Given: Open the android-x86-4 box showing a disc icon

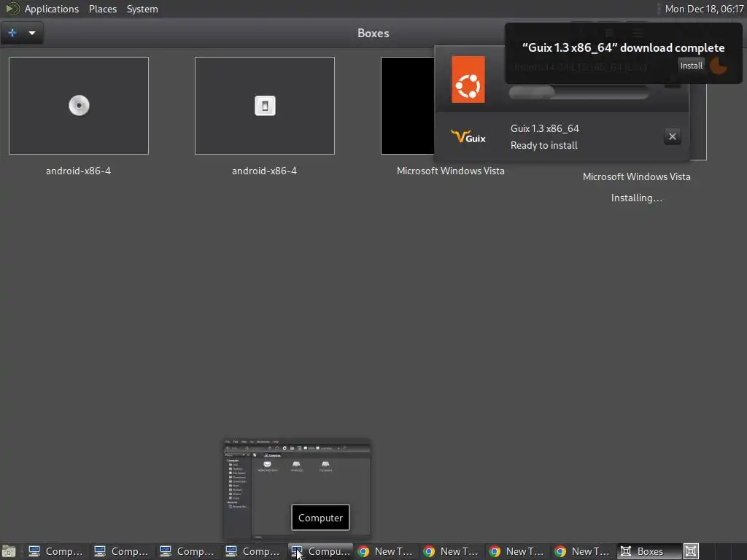Looking at the screenshot, I should pos(79,106).
